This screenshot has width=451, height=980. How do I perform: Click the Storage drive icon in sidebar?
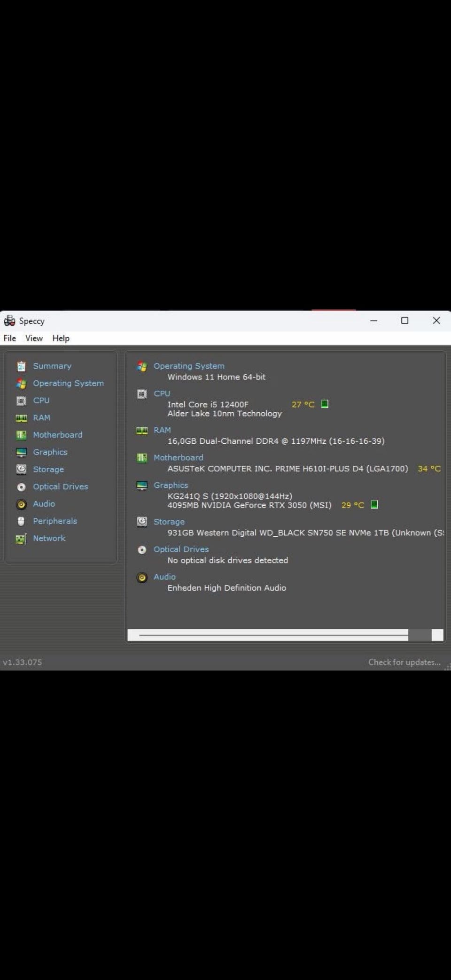(x=21, y=470)
